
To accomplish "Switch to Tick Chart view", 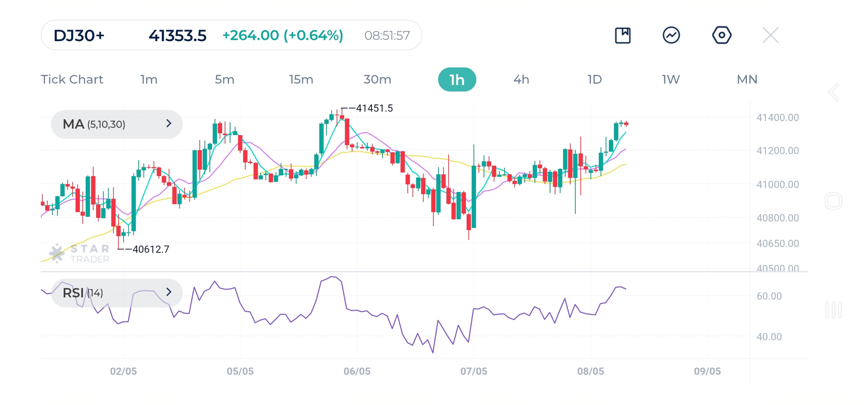I will pos(72,79).
